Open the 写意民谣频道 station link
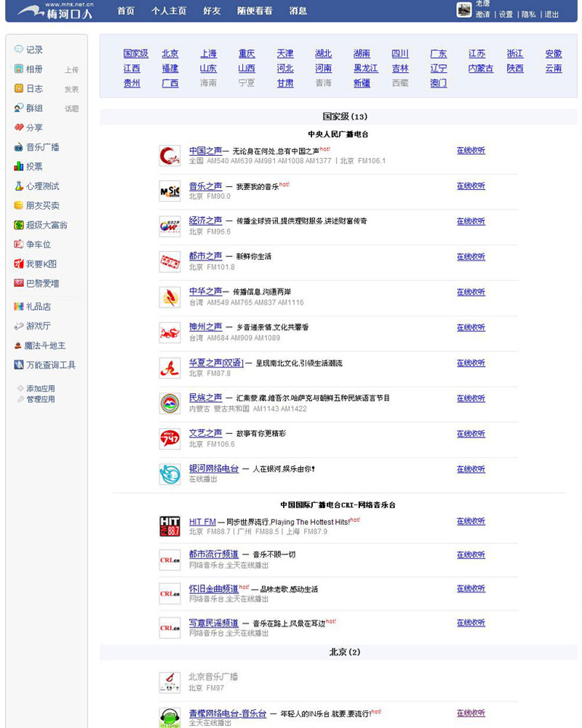 (213, 623)
